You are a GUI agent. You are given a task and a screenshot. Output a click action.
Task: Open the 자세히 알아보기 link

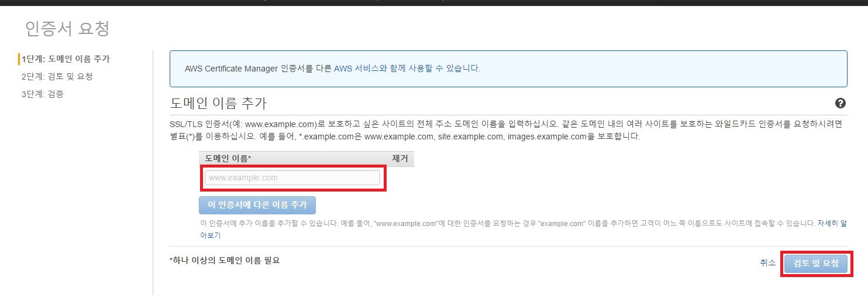831,223
